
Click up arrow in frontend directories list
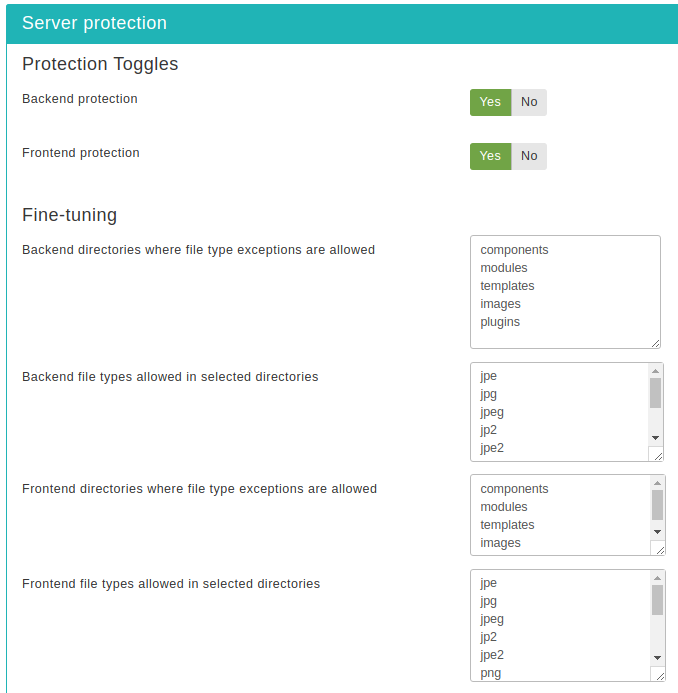tap(657, 483)
